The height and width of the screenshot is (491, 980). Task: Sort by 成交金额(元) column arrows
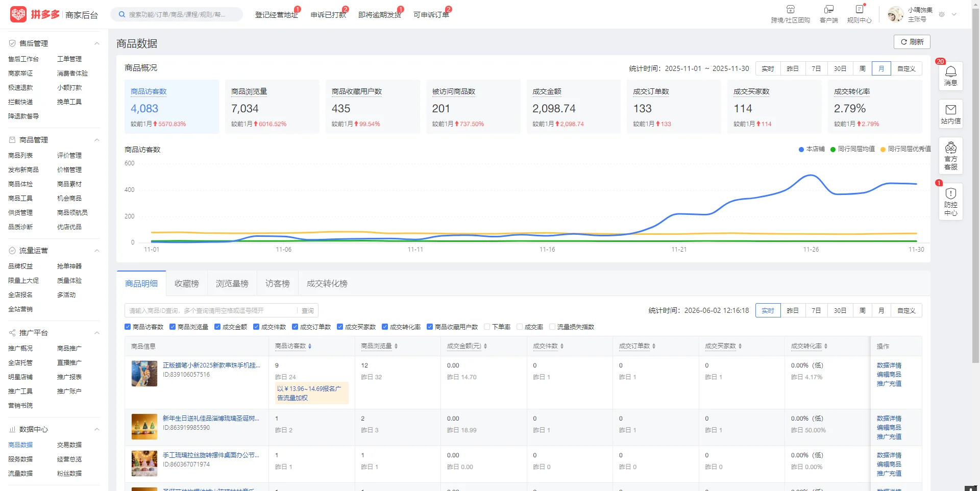pyautogui.click(x=485, y=346)
